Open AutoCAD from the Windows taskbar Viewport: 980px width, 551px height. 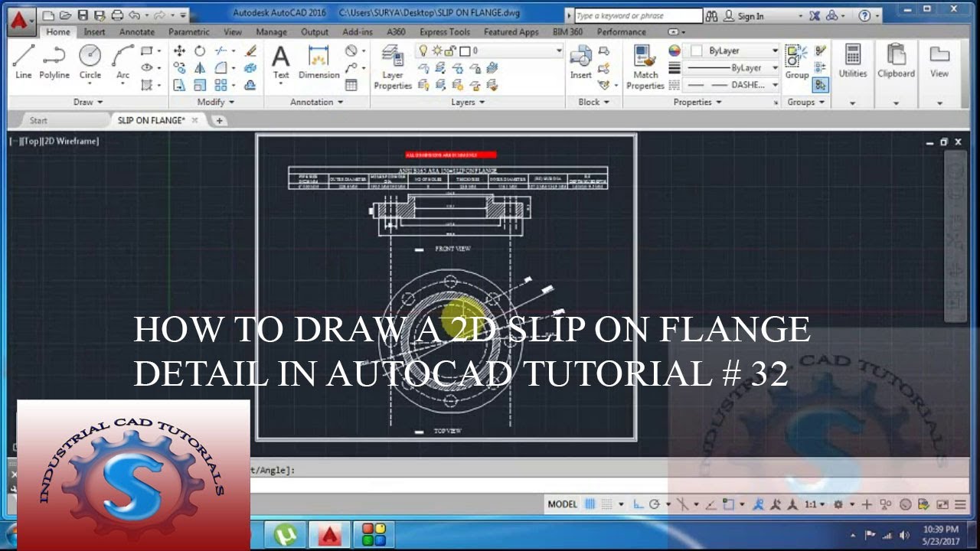tap(329, 534)
